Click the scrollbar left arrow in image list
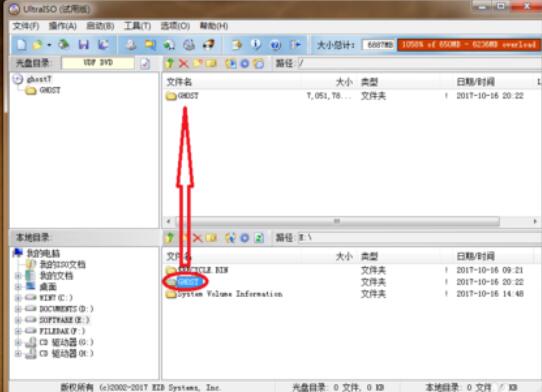Screen dimensions: 542x392 pyautogui.click(x=169, y=221)
